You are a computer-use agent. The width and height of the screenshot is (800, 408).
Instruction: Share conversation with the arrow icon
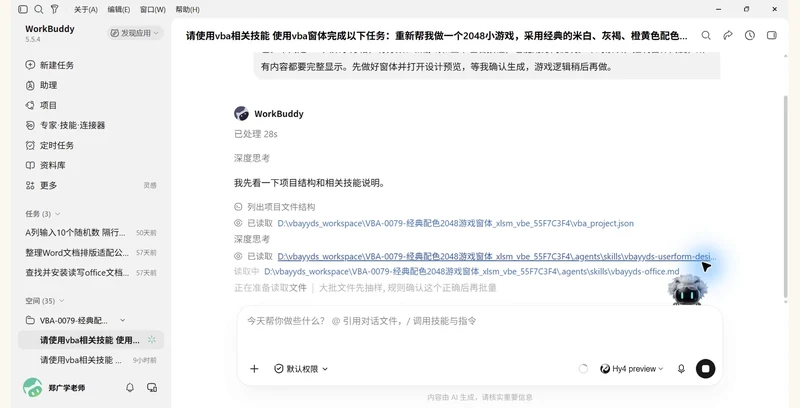click(x=728, y=35)
